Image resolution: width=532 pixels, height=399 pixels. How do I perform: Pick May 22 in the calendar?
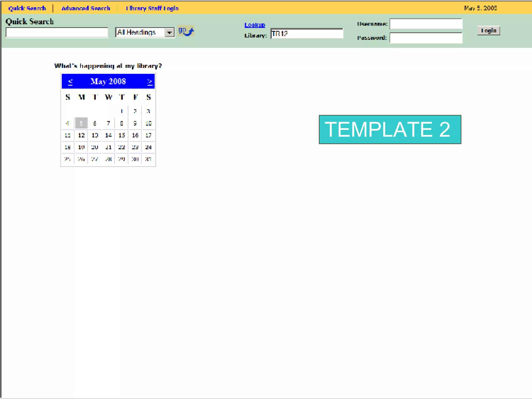(x=122, y=147)
